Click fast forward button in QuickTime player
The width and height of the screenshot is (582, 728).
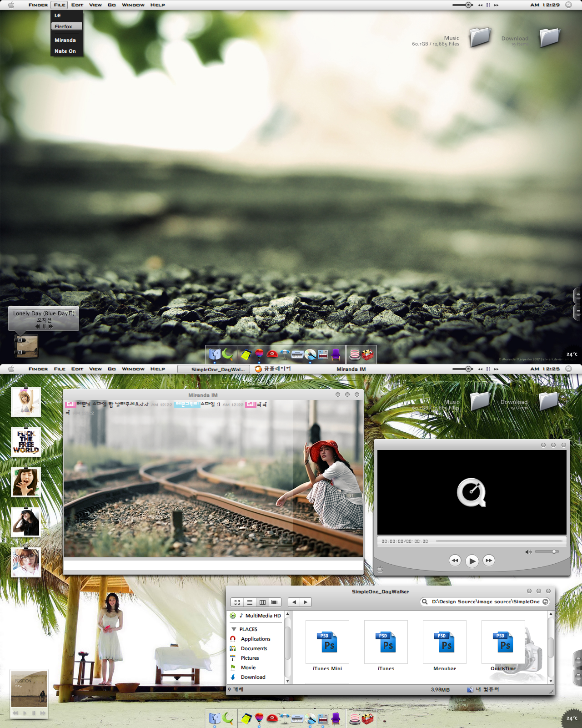(489, 561)
